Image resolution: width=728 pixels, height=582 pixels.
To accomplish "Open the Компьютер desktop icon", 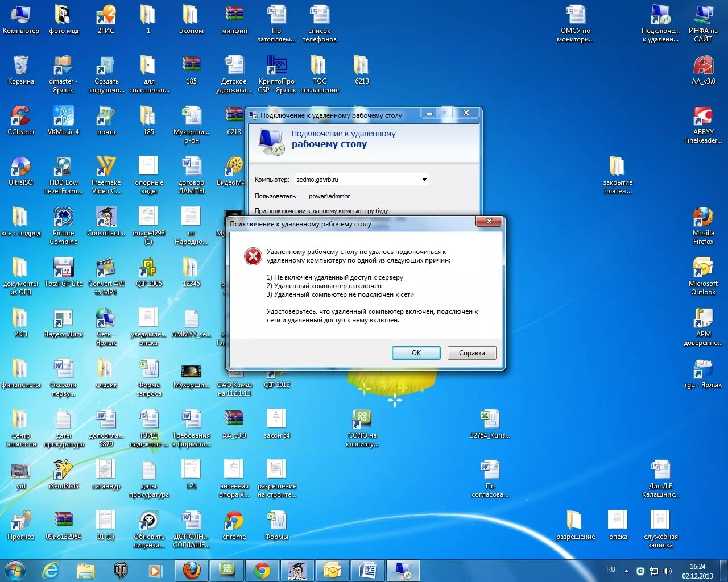I will click(21, 19).
